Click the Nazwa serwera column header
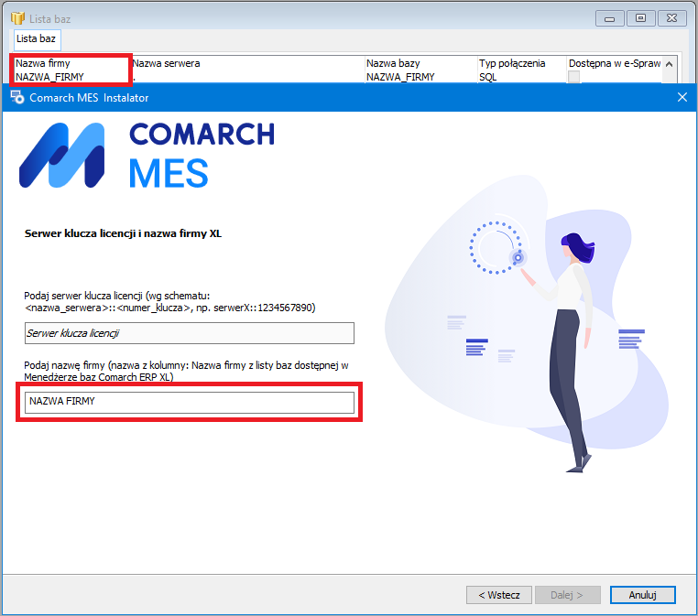This screenshot has height=616, width=698. coord(248,63)
